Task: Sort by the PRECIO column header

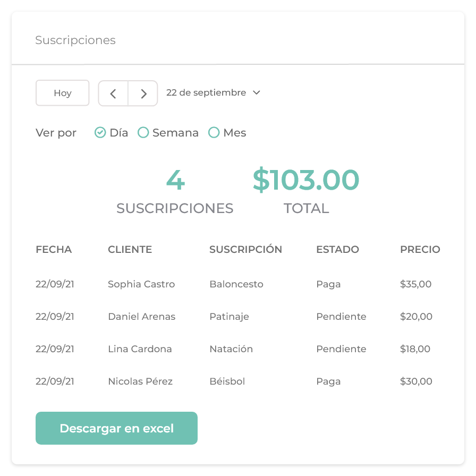Action: point(420,250)
